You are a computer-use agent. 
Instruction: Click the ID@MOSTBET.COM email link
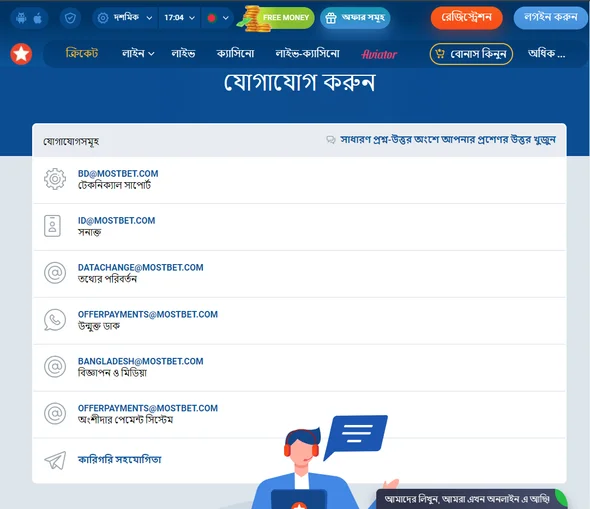tap(117, 220)
